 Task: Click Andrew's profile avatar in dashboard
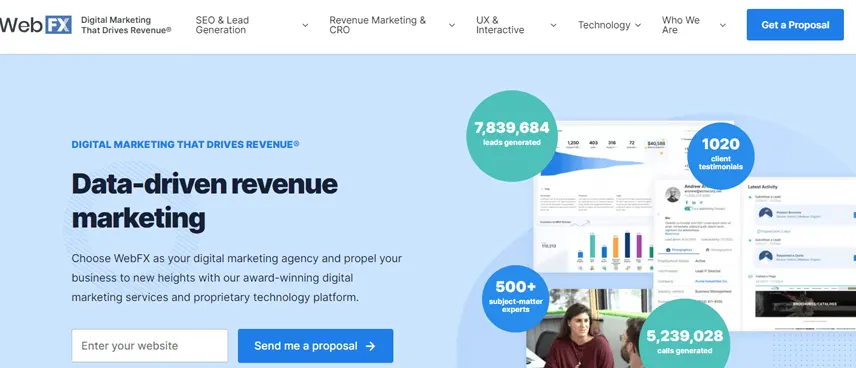[x=673, y=194]
